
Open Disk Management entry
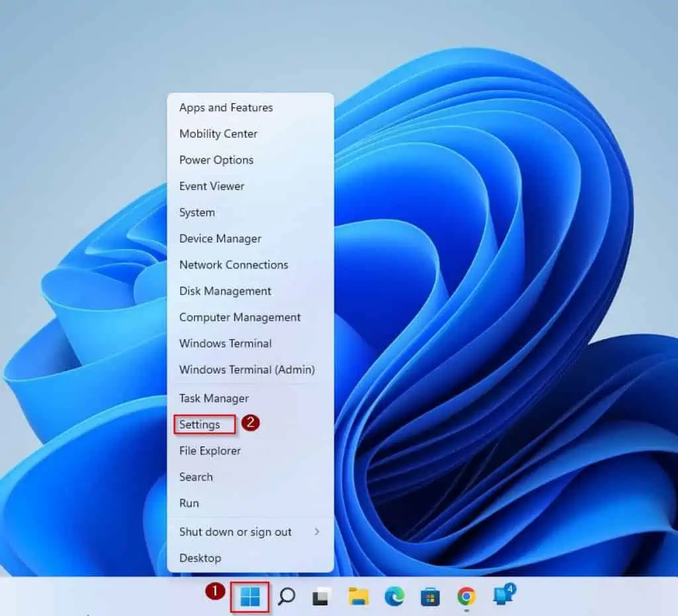pos(225,291)
